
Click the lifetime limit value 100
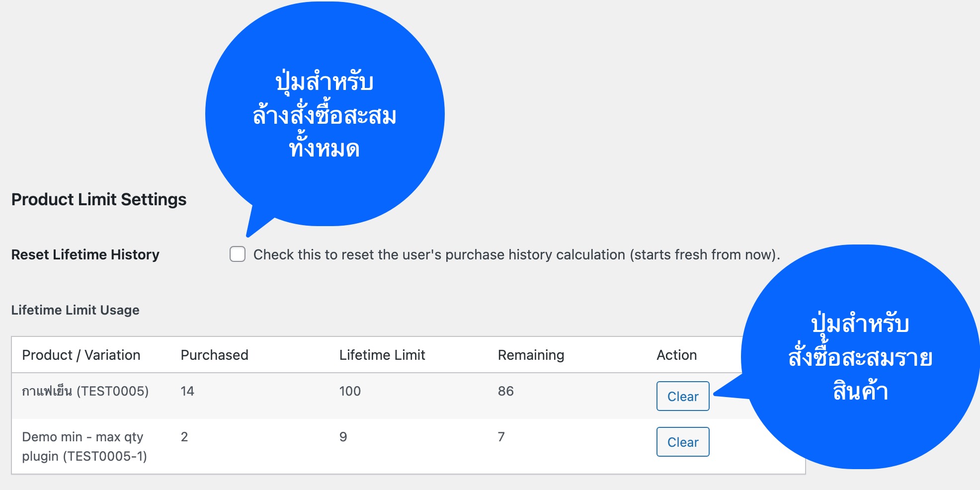point(349,391)
